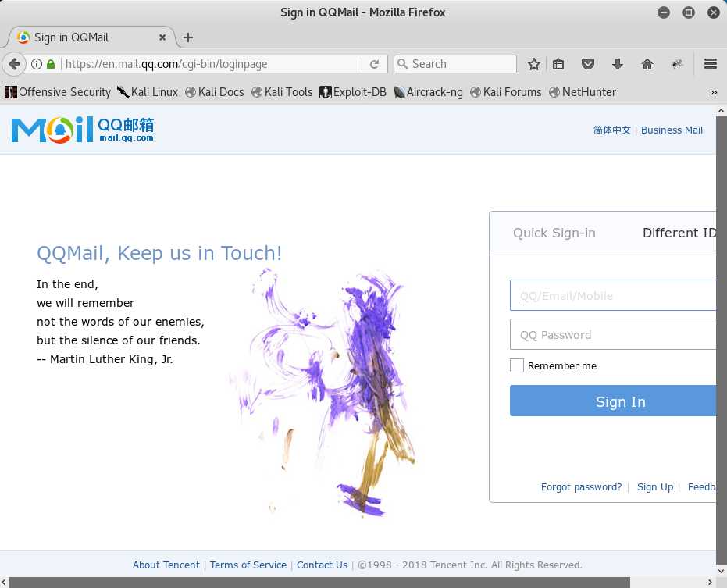Open the Pocket icon in toolbar
The image size is (727, 588).
coord(588,64)
